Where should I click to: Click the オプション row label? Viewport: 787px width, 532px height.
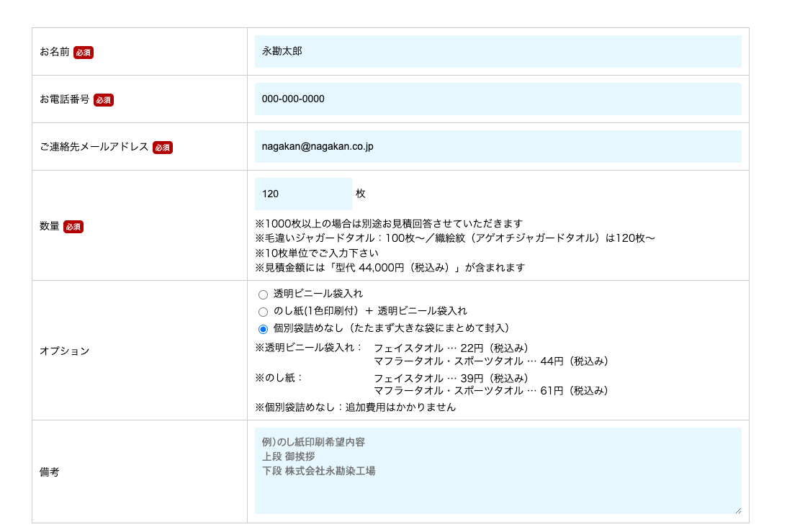(x=64, y=351)
